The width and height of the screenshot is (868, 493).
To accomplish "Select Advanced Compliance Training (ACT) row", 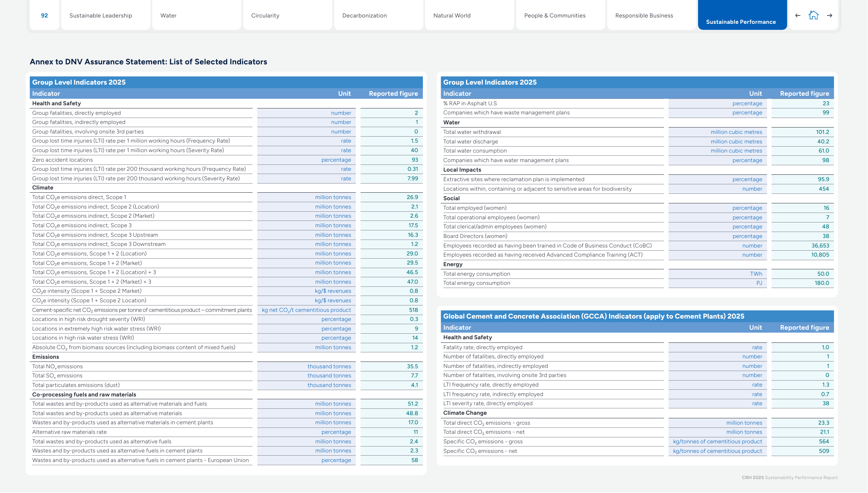I will pyautogui.click(x=638, y=255).
